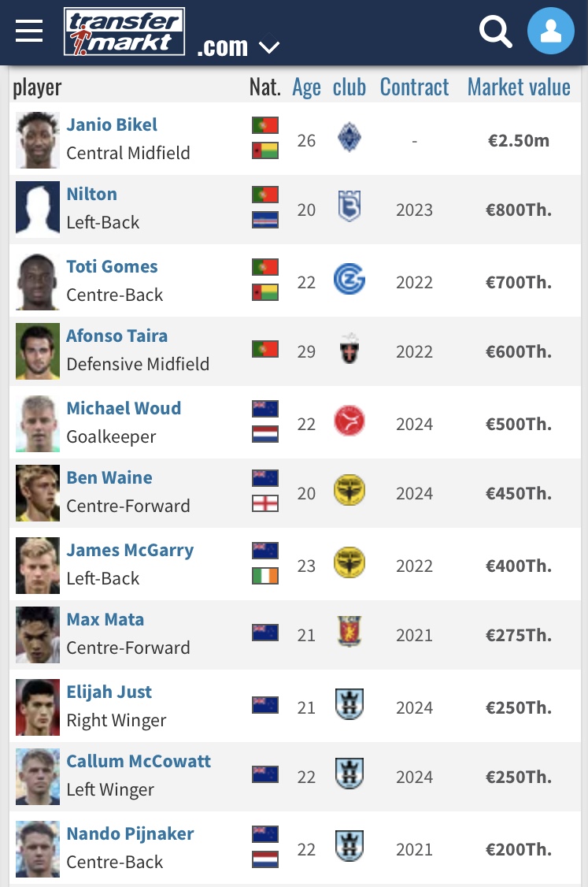The height and width of the screenshot is (887, 588).
Task: Open Nando Pijnaker's player profile
Action: [130, 834]
